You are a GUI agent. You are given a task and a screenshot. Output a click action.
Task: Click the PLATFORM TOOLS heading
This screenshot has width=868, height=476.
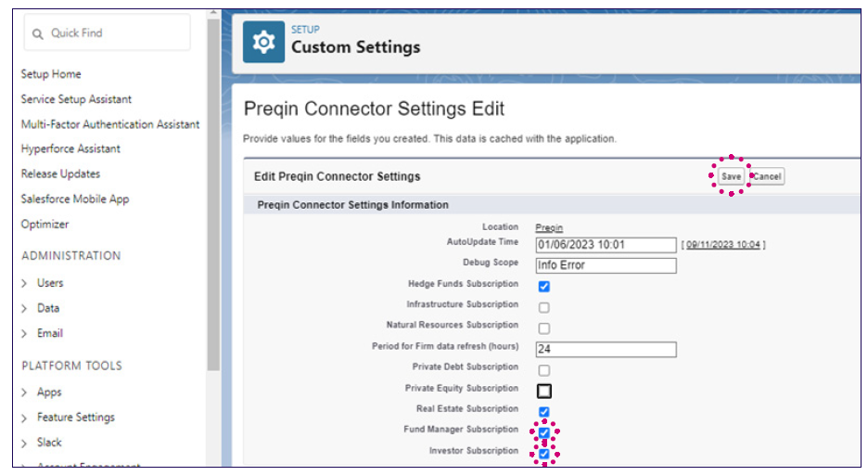pos(72,366)
